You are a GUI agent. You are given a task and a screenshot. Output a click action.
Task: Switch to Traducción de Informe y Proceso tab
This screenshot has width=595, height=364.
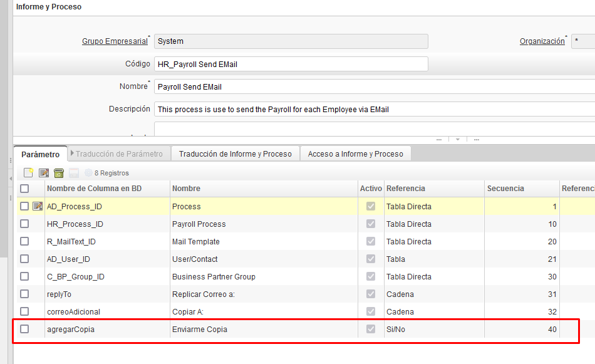pos(235,153)
